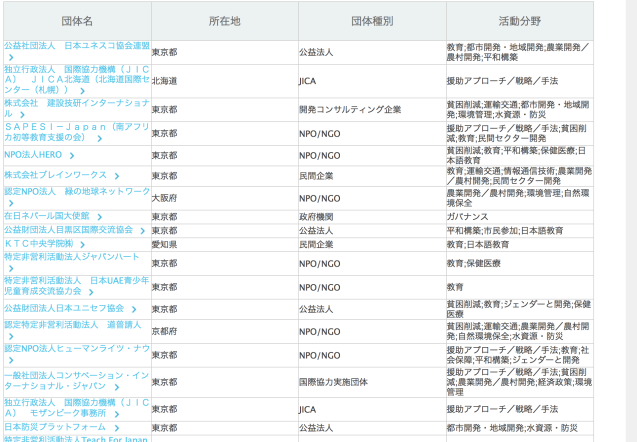Click chevron after JICA モザンビーク事務所

[x=117, y=414]
